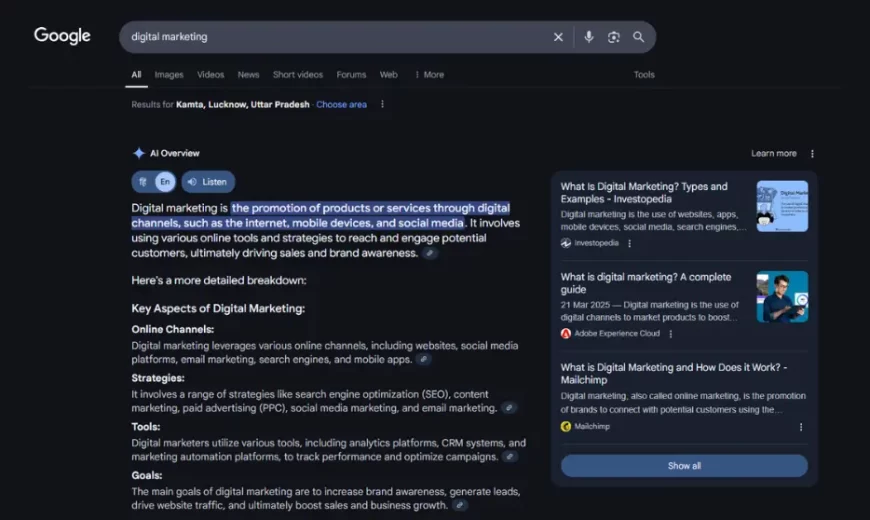Click the Investopedia source favicon

tap(566, 243)
